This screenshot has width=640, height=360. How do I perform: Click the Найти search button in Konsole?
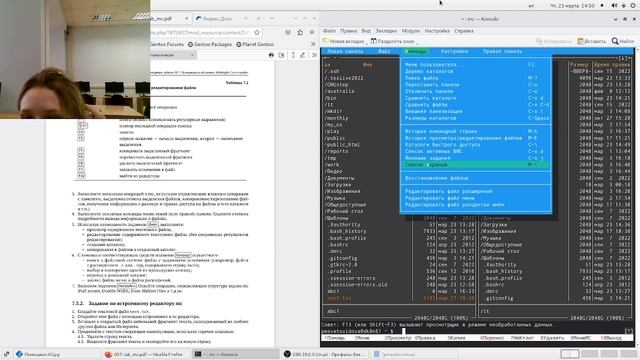[x=623, y=41]
